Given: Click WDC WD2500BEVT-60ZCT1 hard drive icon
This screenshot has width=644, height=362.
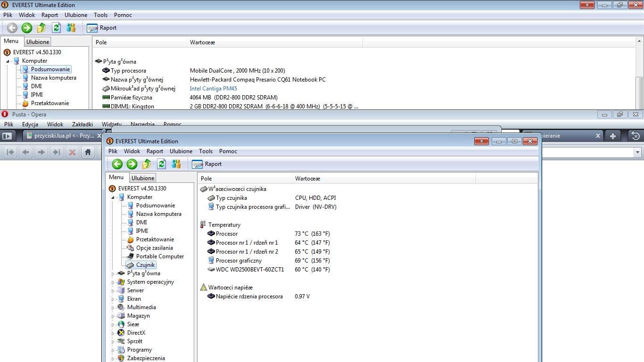Looking at the screenshot, I should click(211, 270).
